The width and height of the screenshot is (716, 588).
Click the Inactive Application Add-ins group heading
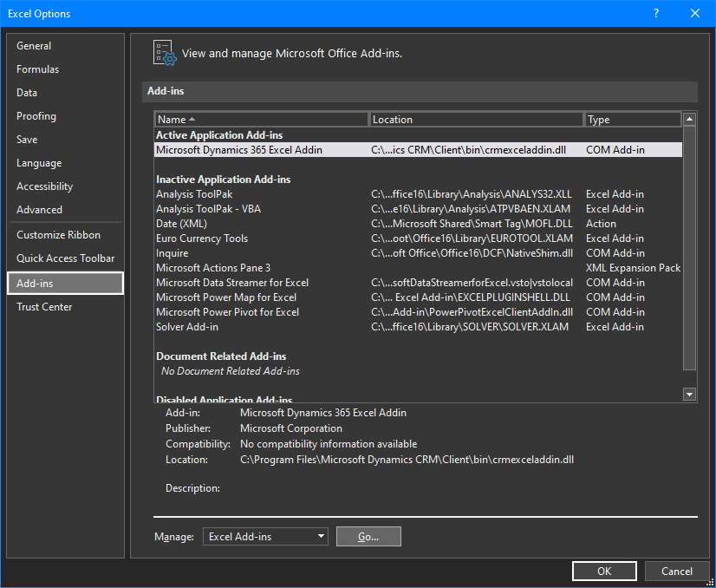click(224, 180)
